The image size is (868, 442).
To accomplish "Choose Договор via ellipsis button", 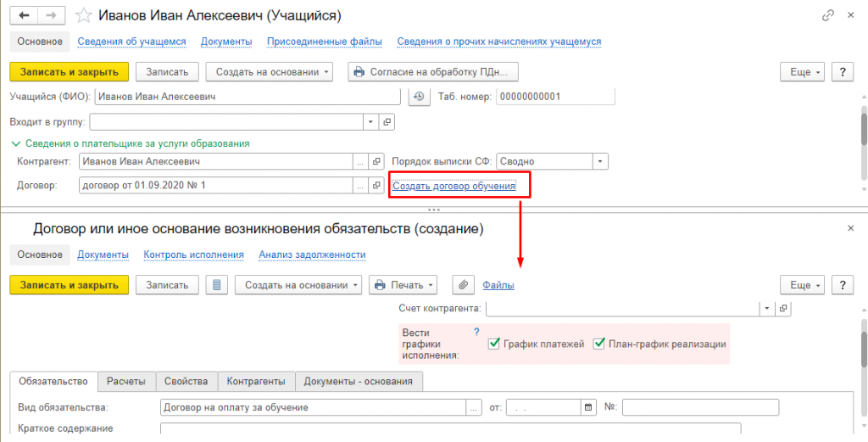I will [x=360, y=185].
